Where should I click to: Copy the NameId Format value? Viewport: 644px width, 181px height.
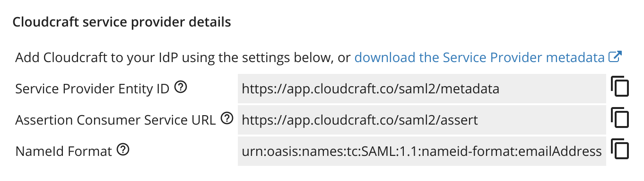[620, 150]
